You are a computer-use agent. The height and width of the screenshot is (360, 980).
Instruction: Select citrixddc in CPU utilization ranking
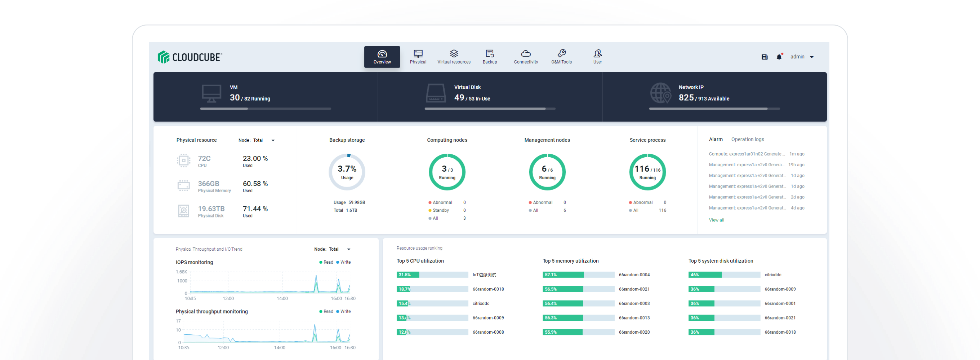pyautogui.click(x=481, y=304)
